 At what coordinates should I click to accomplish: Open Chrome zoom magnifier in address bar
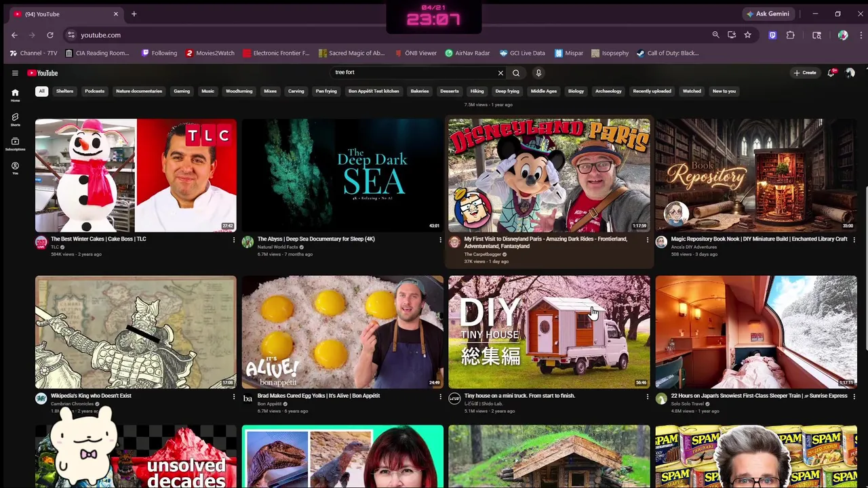pyautogui.click(x=715, y=35)
